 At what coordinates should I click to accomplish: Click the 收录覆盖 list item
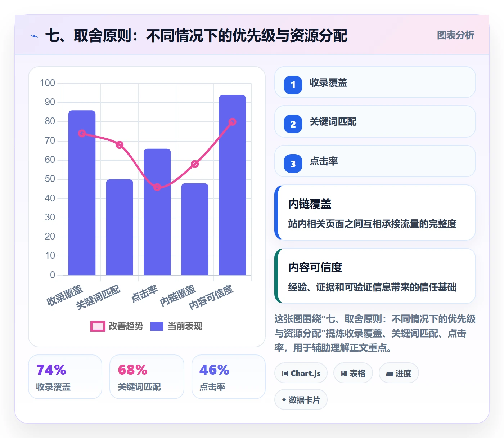375,82
